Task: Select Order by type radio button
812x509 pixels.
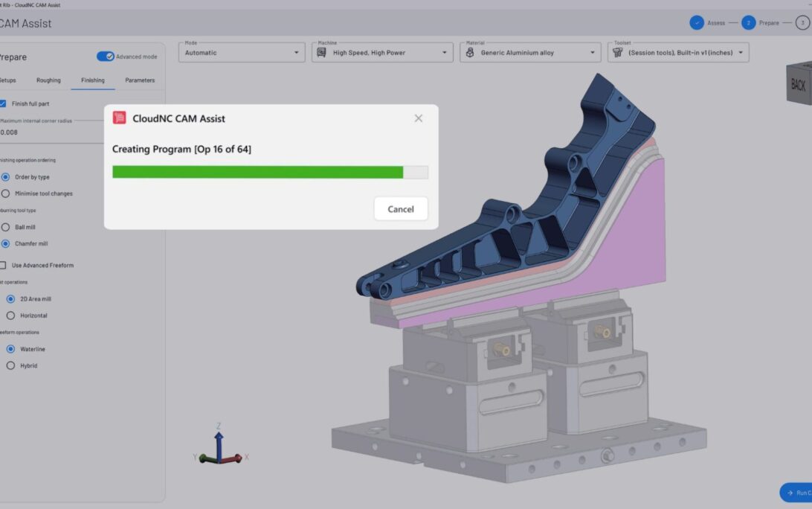Action: coord(5,177)
